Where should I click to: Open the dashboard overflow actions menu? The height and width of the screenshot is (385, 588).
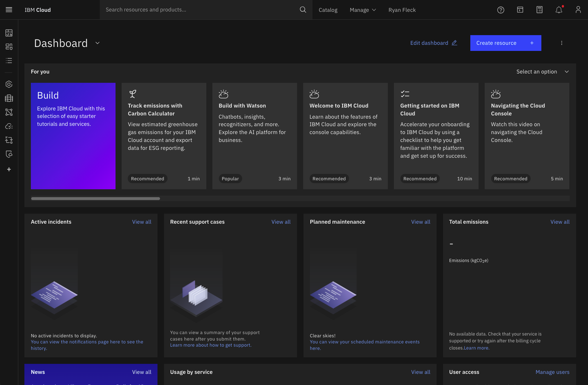(561, 43)
